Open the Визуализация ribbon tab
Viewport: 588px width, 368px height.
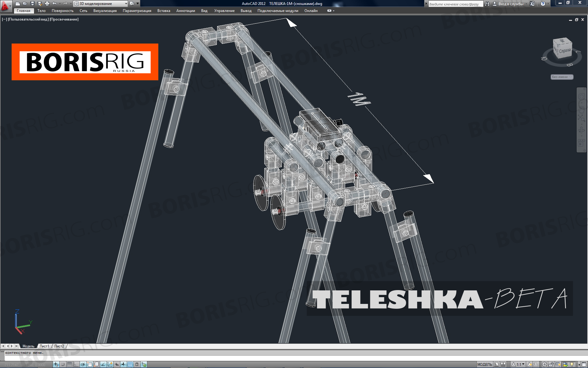point(105,11)
